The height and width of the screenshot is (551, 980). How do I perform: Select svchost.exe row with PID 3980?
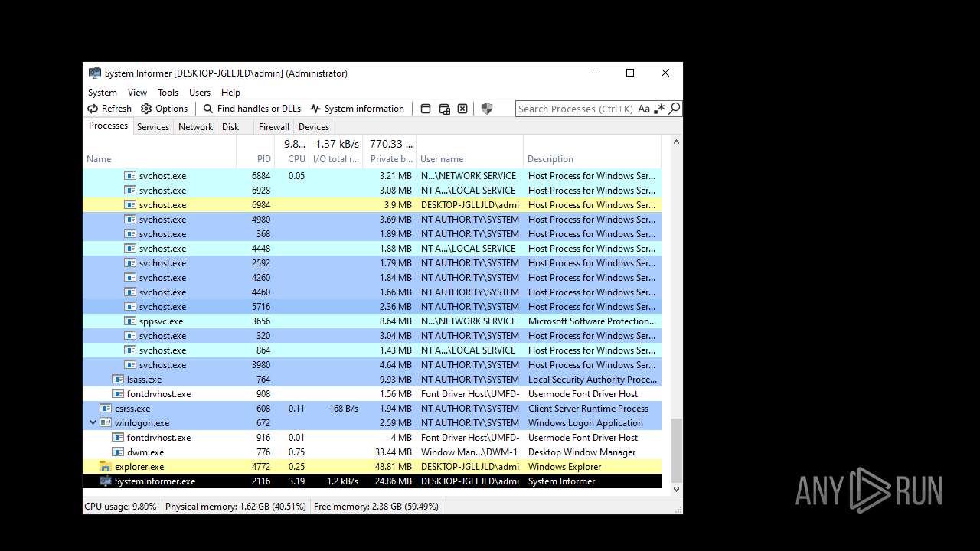tap(372, 365)
